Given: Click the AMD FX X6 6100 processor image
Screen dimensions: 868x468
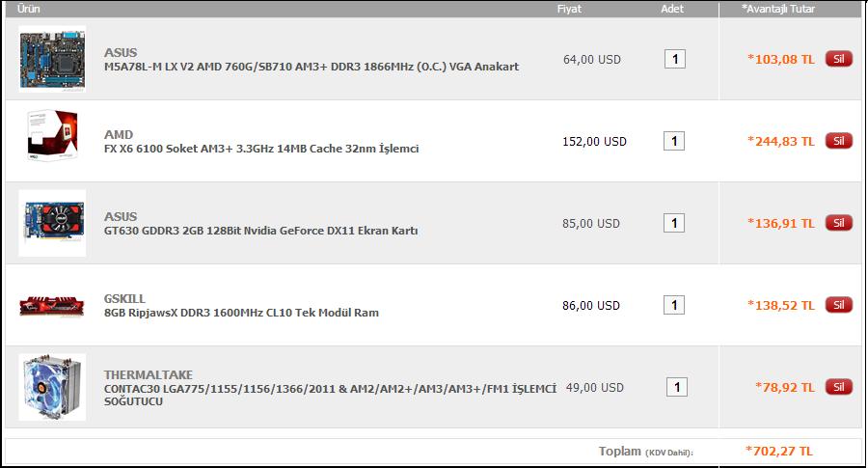Looking at the screenshot, I should 52,141.
